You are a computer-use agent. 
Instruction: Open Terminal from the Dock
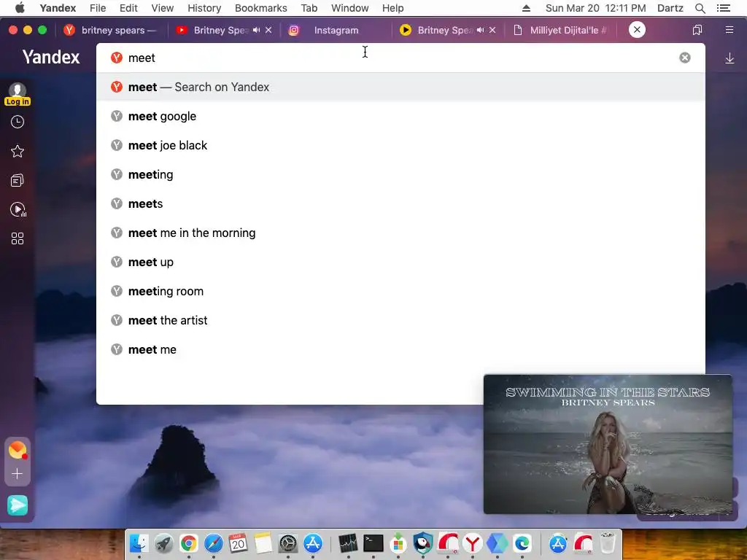pyautogui.click(x=373, y=543)
